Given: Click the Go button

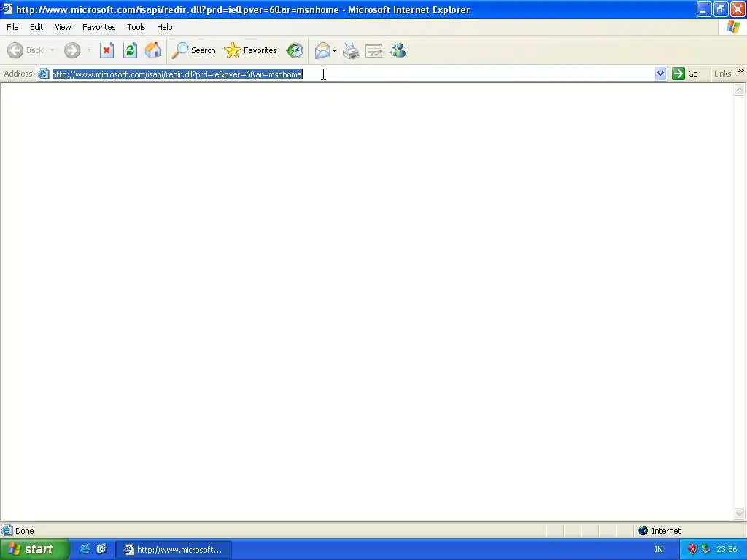Looking at the screenshot, I should pos(685,74).
